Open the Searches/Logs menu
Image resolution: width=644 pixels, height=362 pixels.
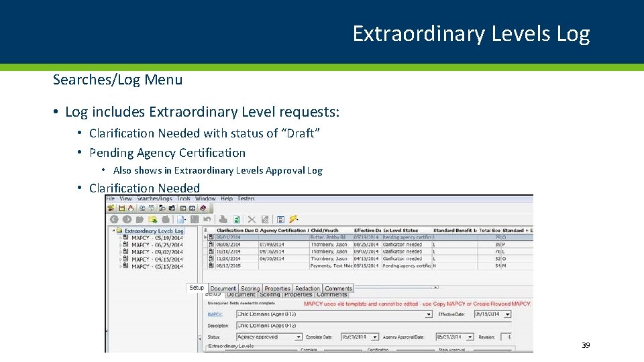click(154, 198)
